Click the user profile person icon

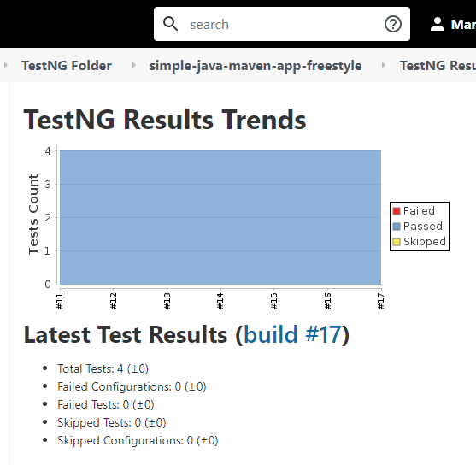pyautogui.click(x=438, y=24)
